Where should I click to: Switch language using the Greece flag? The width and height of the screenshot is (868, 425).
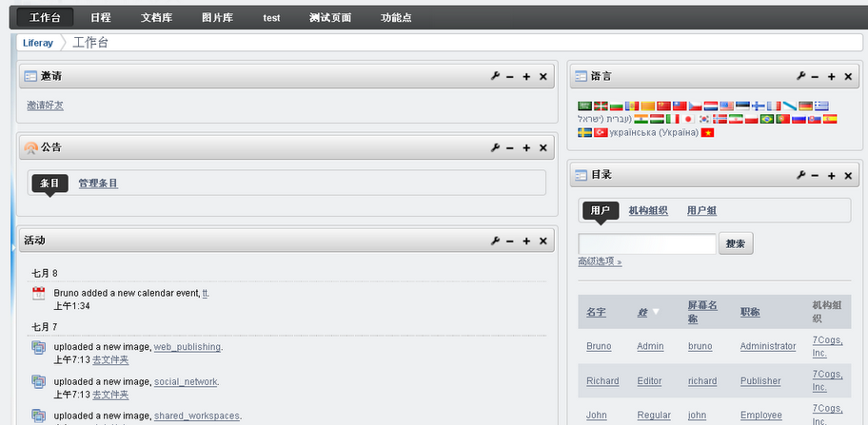(821, 106)
